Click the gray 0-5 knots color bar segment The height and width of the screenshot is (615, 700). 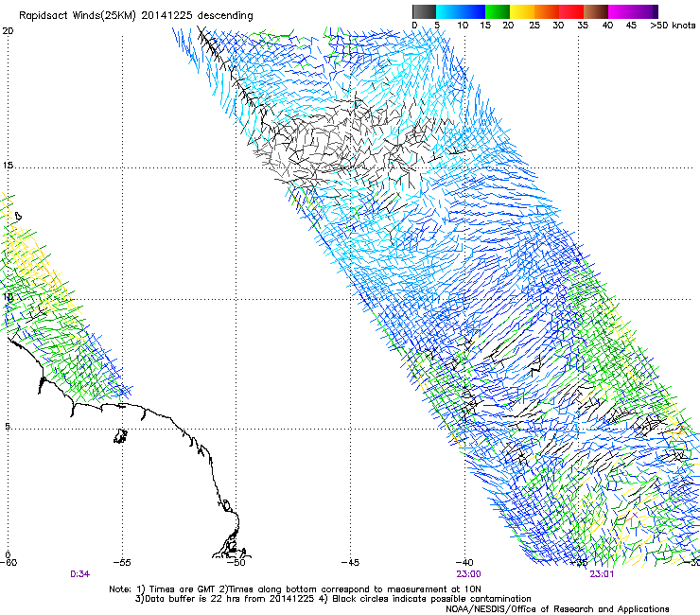[424, 11]
